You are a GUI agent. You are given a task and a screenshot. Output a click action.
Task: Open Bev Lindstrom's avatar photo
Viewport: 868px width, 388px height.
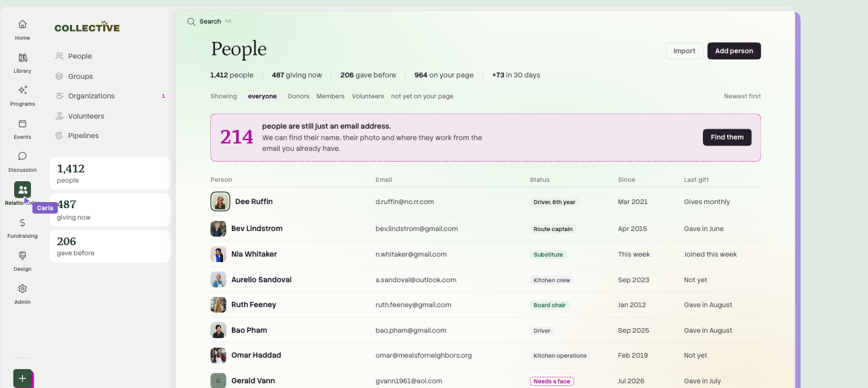pos(218,228)
